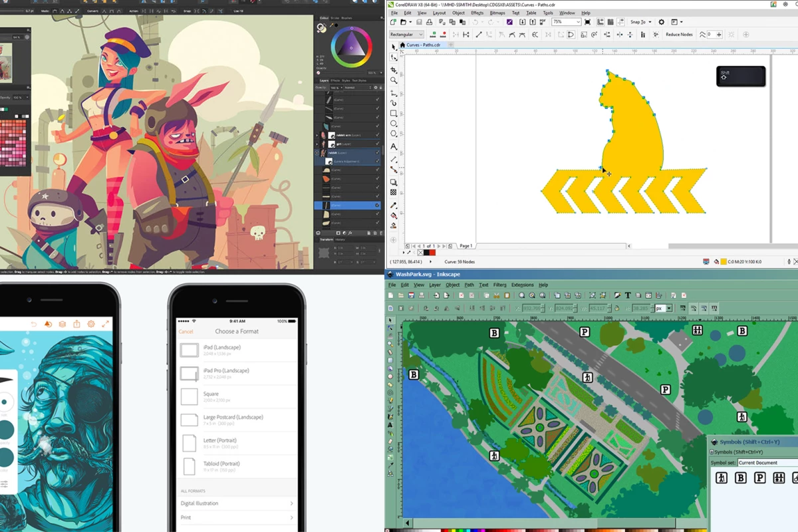
Task: Toggle visibility of the rabbit arm layer
Action: coord(377,135)
